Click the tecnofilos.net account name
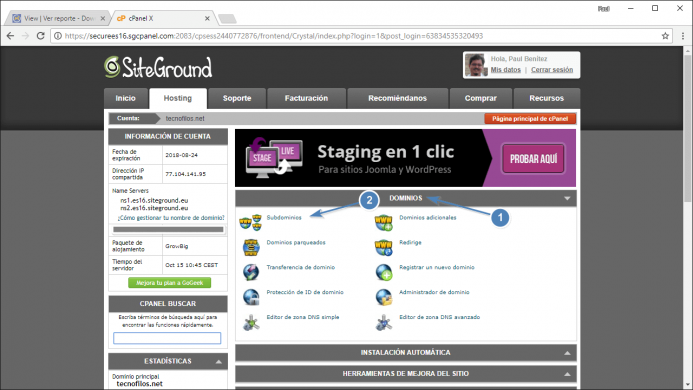The height and width of the screenshot is (390, 693). point(185,119)
